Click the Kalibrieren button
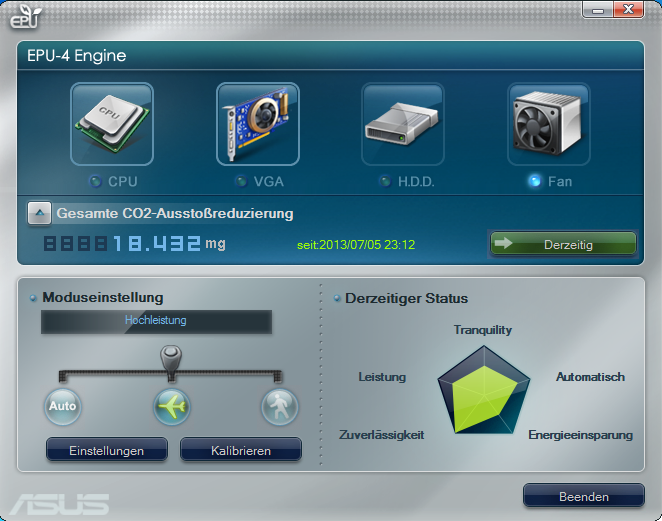Viewport: 662px width, 521px height. coord(241,450)
